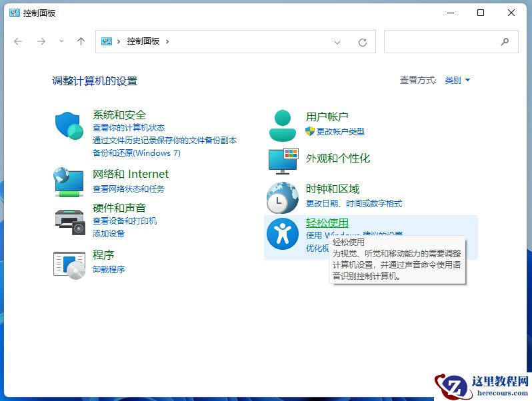532x401 pixels.
Task: Click inside the search box field
Action: pos(451,42)
